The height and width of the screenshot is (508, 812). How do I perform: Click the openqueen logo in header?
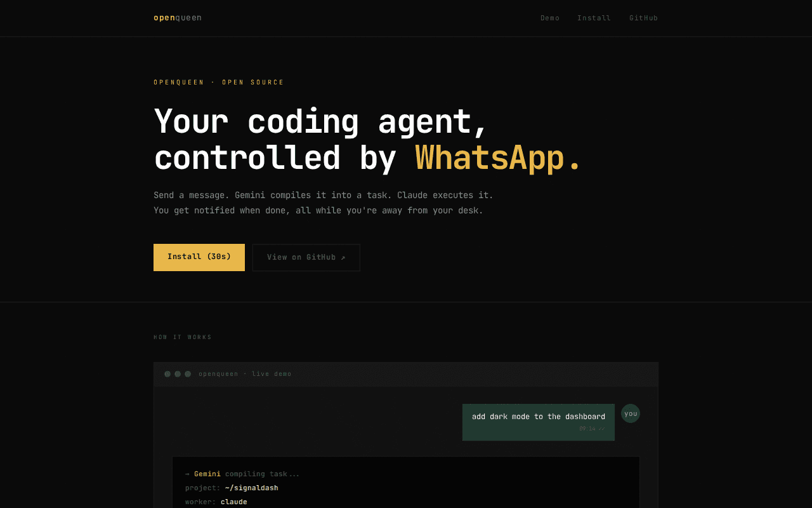177,18
